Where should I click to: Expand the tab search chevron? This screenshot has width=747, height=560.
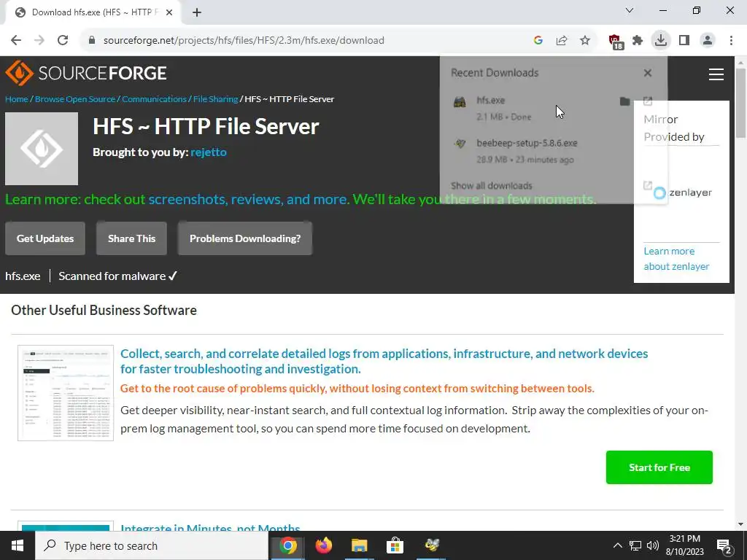tap(630, 10)
